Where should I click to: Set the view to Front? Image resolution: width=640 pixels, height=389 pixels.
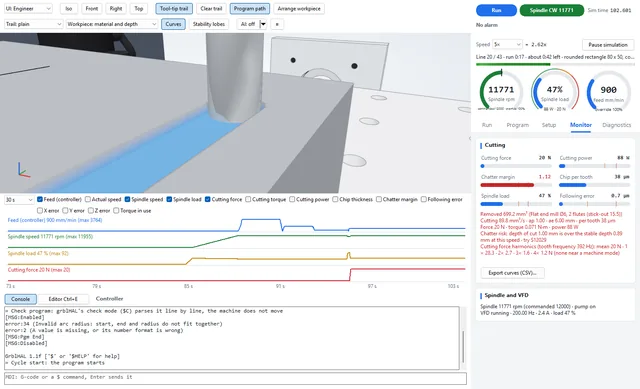[x=91, y=9]
